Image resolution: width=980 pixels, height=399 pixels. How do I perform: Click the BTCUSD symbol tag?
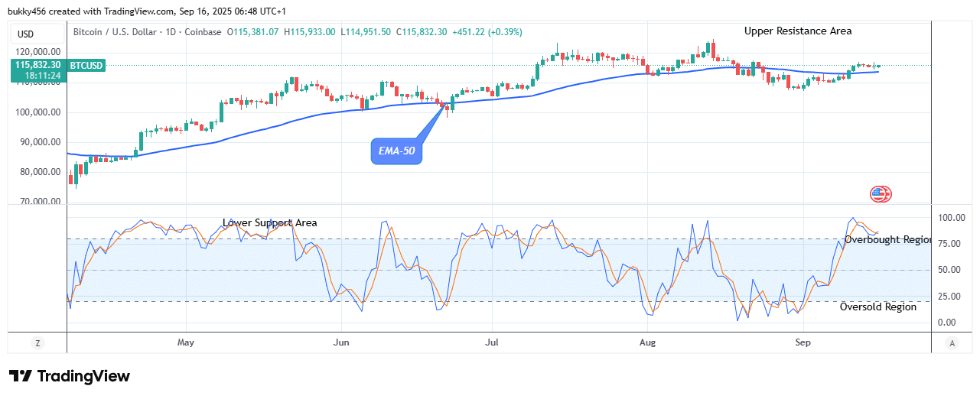click(86, 66)
